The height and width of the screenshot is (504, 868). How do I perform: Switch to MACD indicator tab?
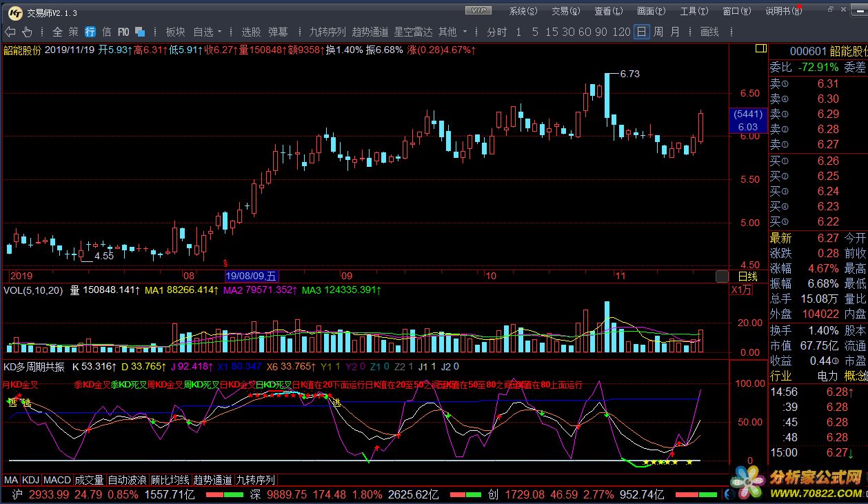click(x=57, y=480)
